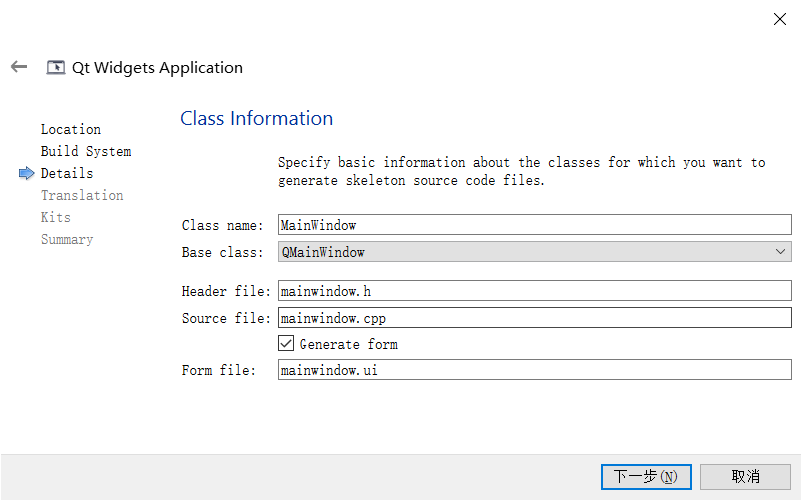Click the Generate form label text

[349, 345]
